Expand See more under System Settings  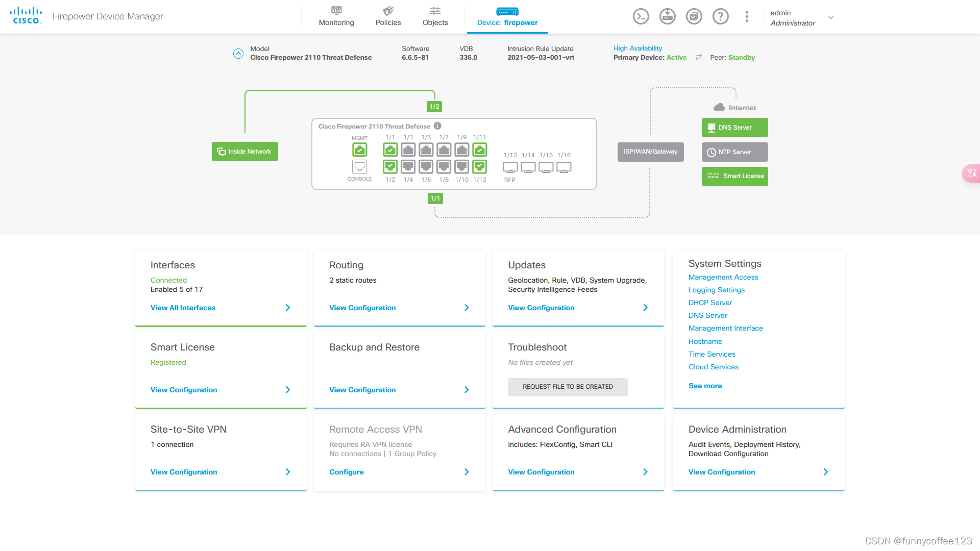point(705,386)
